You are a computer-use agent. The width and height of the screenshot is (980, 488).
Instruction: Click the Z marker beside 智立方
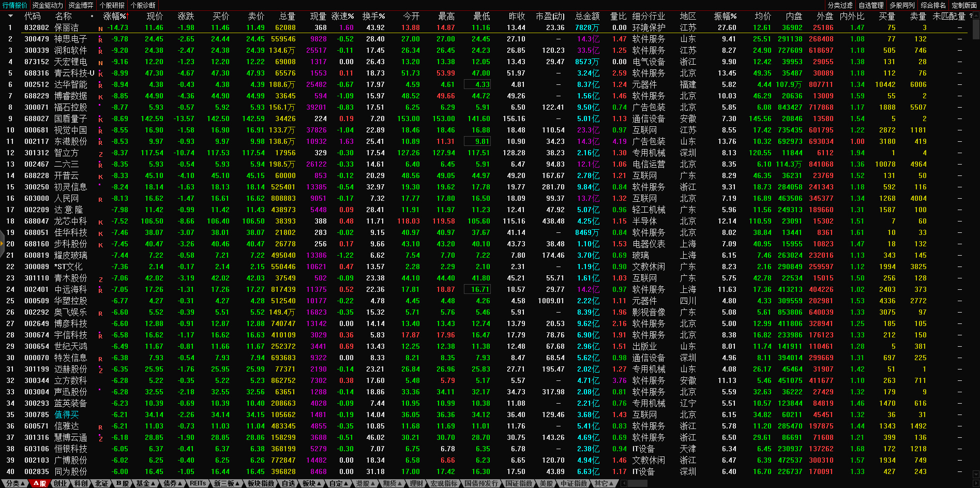[x=100, y=154]
